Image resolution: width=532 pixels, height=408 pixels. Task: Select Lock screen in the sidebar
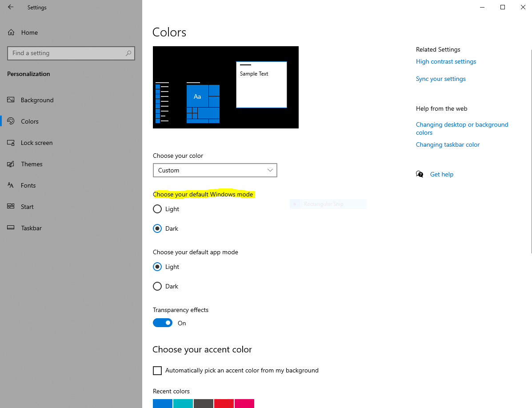click(x=36, y=143)
